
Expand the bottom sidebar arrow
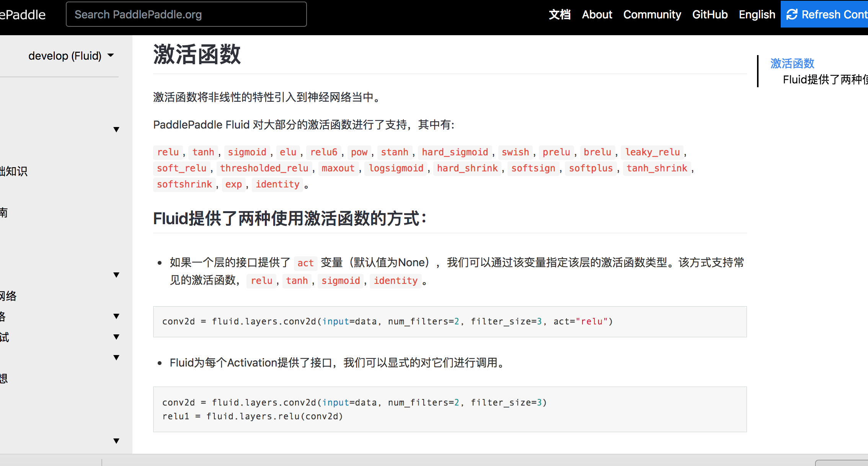pos(116,441)
